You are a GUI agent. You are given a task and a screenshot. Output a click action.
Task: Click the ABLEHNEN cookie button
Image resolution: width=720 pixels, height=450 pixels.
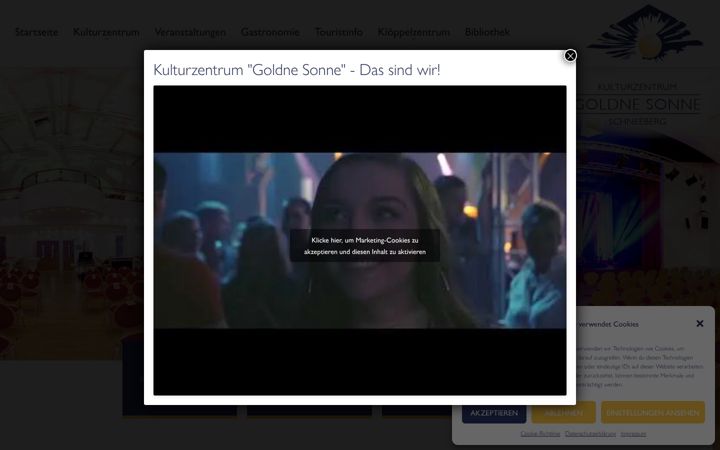point(563,413)
